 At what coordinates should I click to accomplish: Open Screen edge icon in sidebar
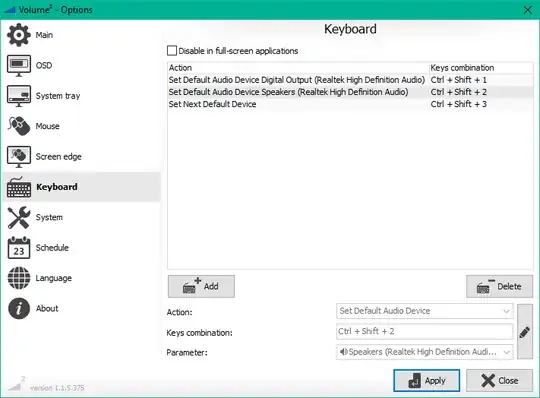pyautogui.click(x=19, y=157)
